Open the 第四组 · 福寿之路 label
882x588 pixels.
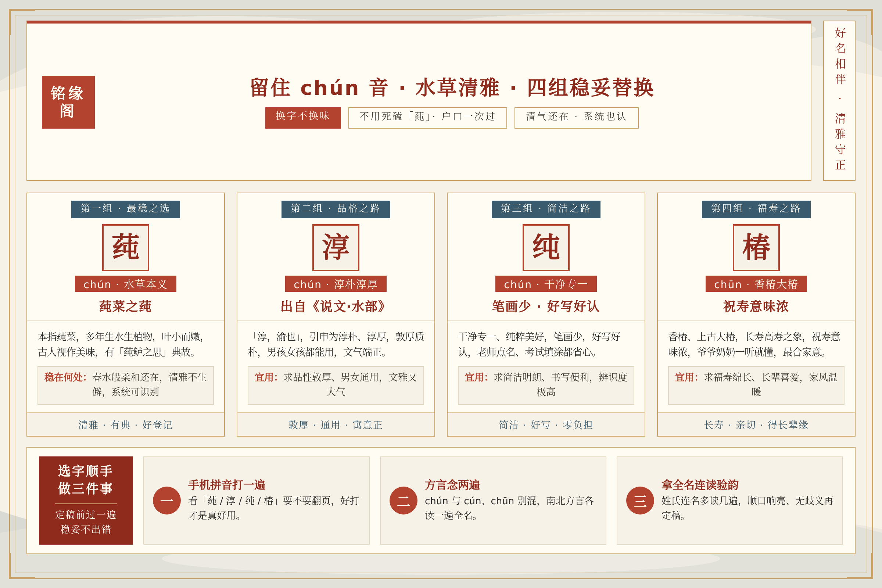756,209
